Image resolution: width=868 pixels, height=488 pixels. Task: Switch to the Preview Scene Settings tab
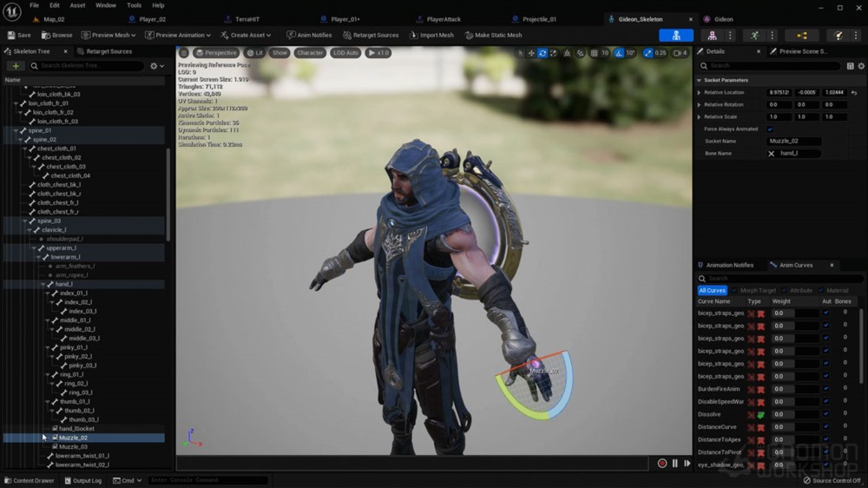pyautogui.click(x=799, y=51)
